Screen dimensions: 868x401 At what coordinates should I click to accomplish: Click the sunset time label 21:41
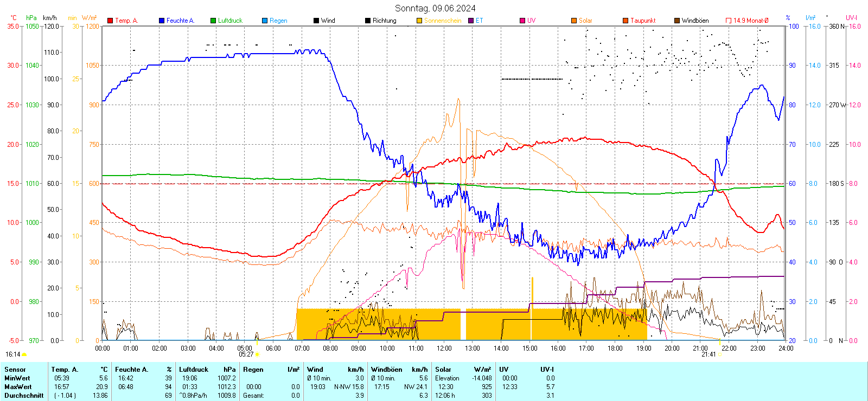click(x=708, y=354)
